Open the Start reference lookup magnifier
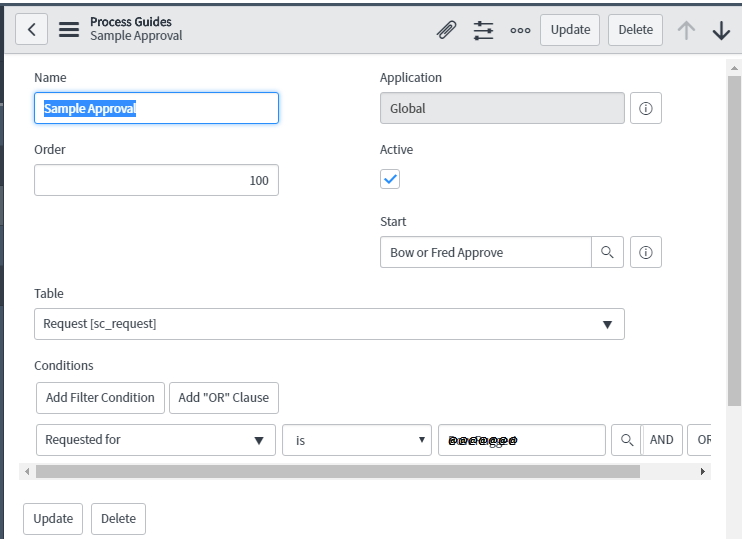 607,252
